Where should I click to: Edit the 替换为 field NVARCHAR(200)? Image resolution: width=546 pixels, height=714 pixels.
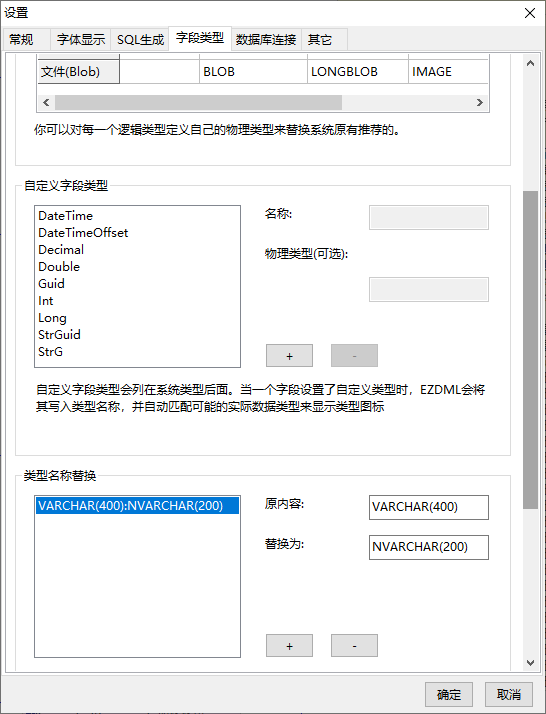point(429,547)
